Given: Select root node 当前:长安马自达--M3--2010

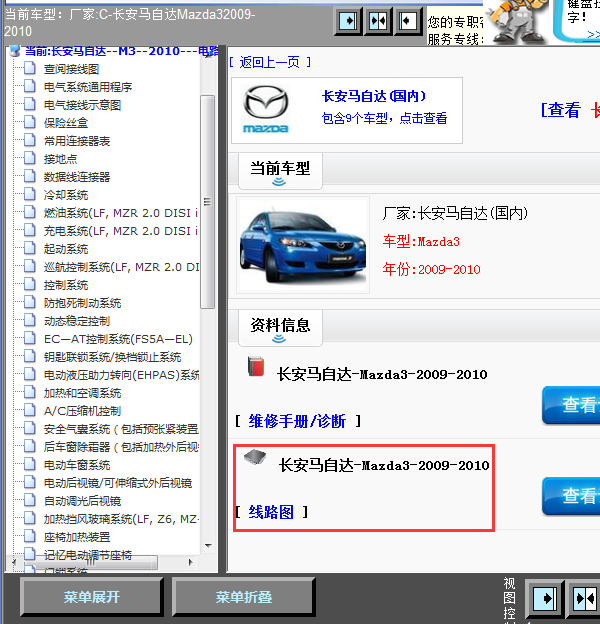Looking at the screenshot, I should (122, 51).
